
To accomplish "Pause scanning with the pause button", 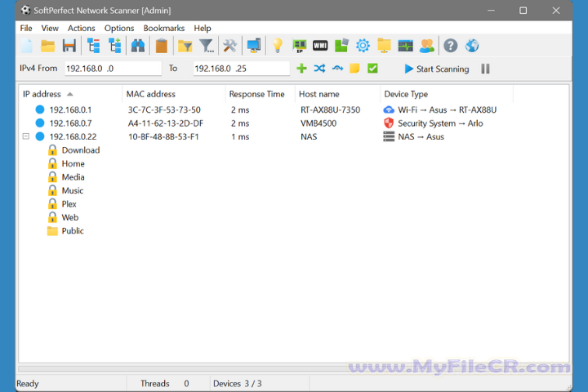I will [x=485, y=69].
